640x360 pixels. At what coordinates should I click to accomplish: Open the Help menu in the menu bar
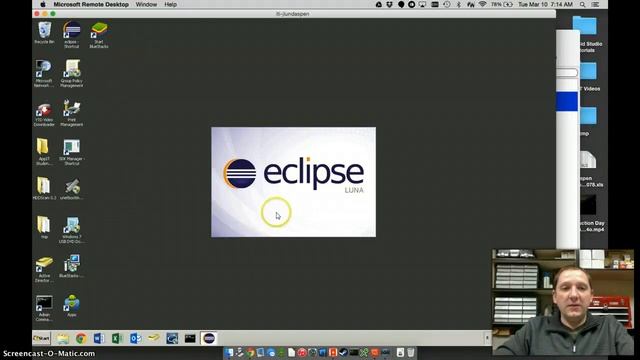[170, 4]
